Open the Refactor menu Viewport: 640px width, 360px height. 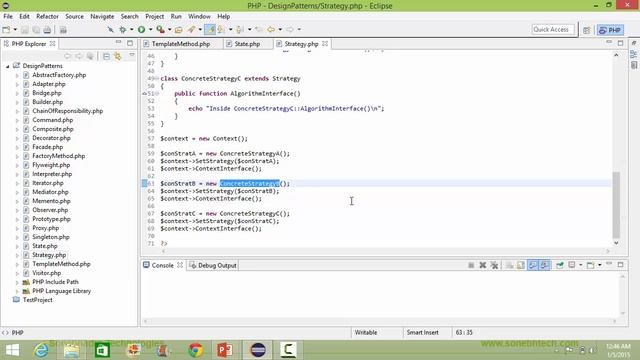[47, 16]
